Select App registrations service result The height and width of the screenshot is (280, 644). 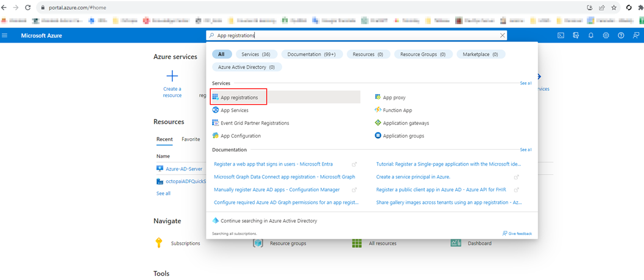pos(239,97)
